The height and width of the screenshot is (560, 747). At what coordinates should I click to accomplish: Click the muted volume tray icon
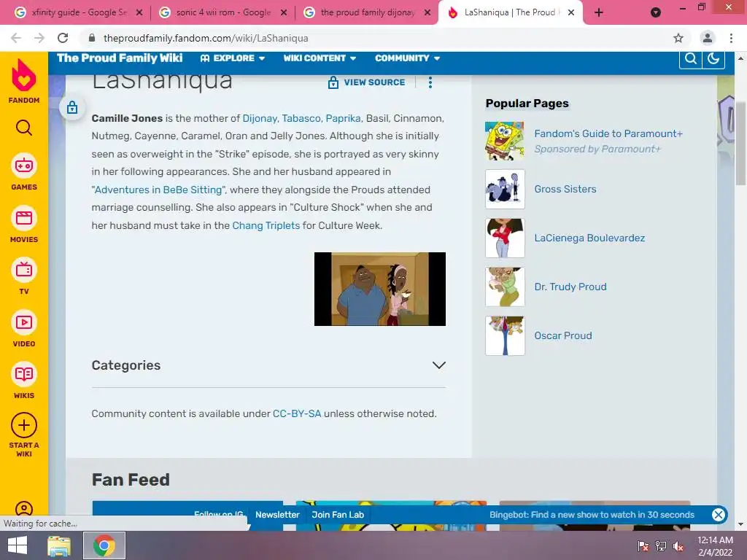(x=678, y=545)
